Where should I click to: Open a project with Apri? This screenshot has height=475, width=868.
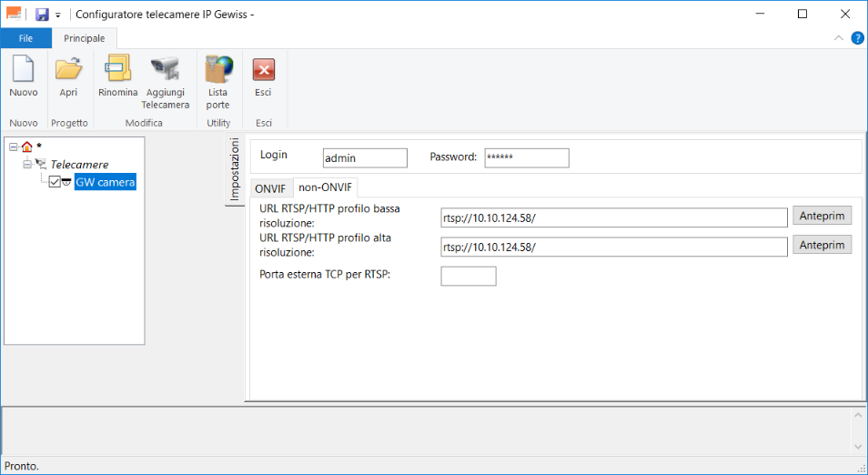[68, 76]
